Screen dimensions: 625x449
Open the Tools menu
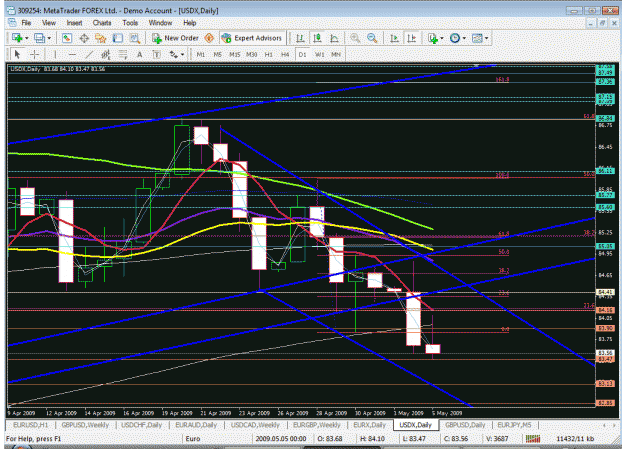coord(130,23)
